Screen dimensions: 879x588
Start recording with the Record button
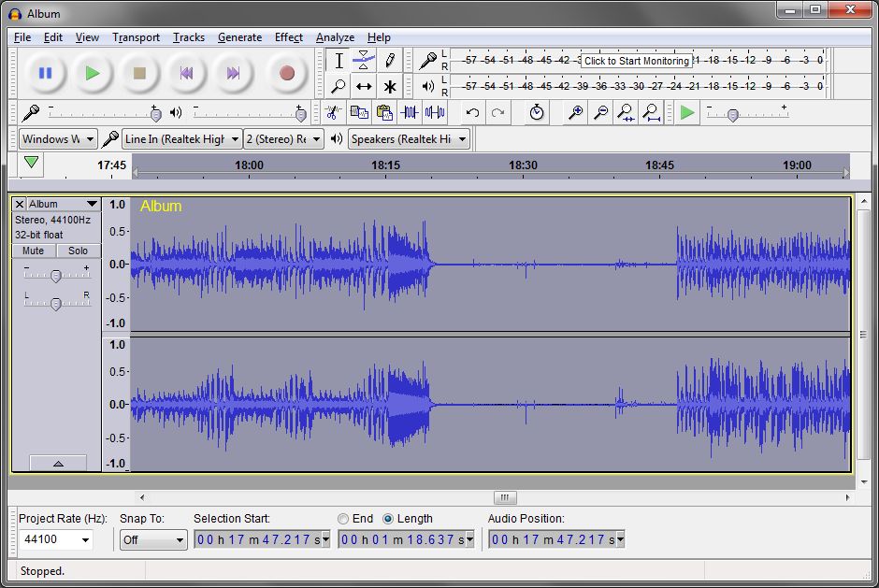(x=286, y=73)
